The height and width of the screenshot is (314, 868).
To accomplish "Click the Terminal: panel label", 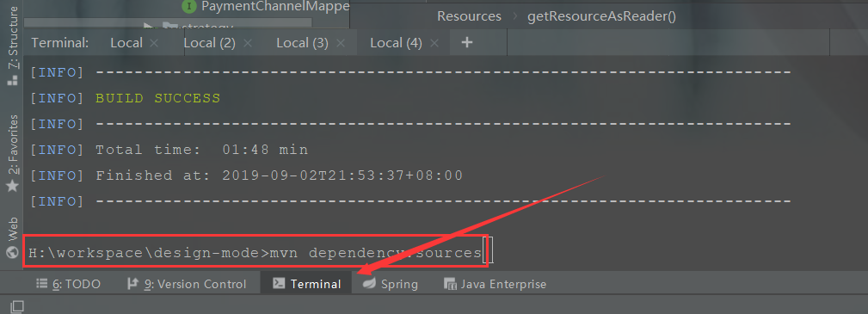I will click(x=59, y=43).
